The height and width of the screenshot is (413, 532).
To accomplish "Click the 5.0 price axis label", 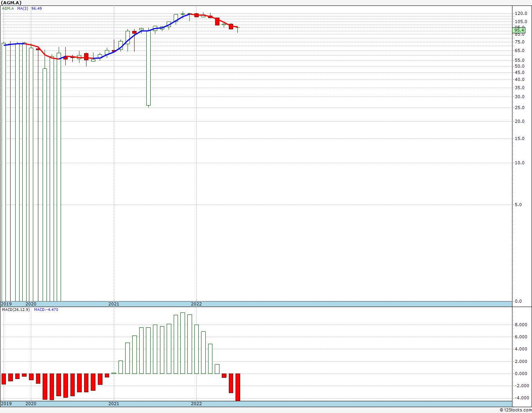I will (519, 205).
